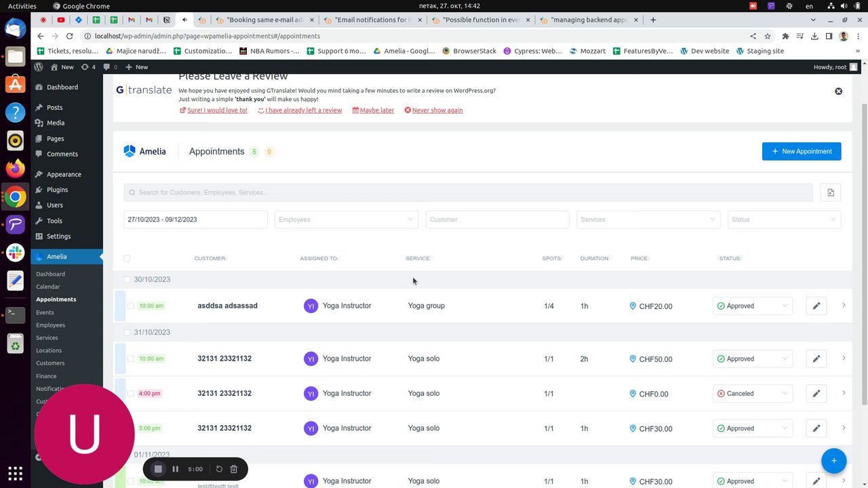Click the page vertical scrollbar

[863, 254]
